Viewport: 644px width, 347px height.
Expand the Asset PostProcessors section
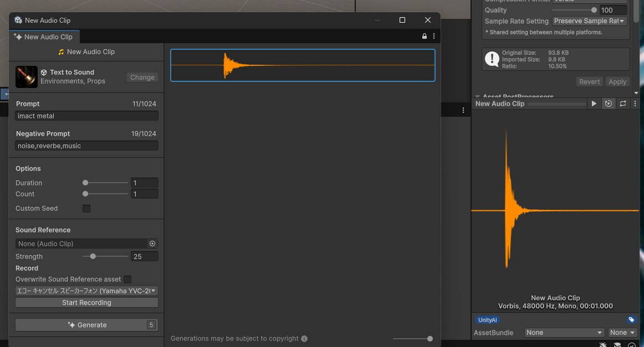pos(477,96)
